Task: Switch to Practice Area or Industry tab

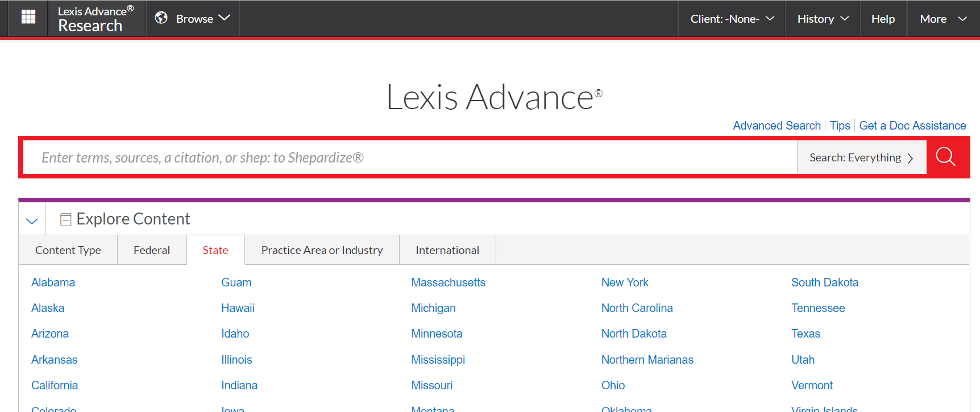Action: 322,250
